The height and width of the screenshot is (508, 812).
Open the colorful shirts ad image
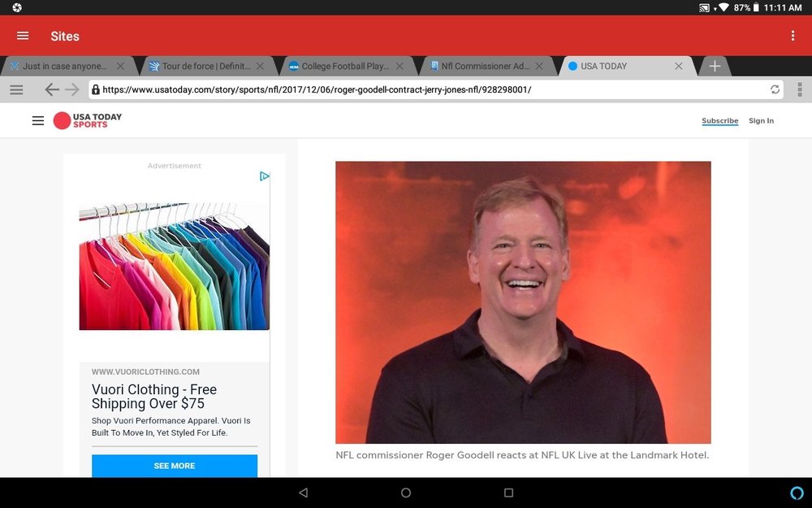pyautogui.click(x=174, y=266)
